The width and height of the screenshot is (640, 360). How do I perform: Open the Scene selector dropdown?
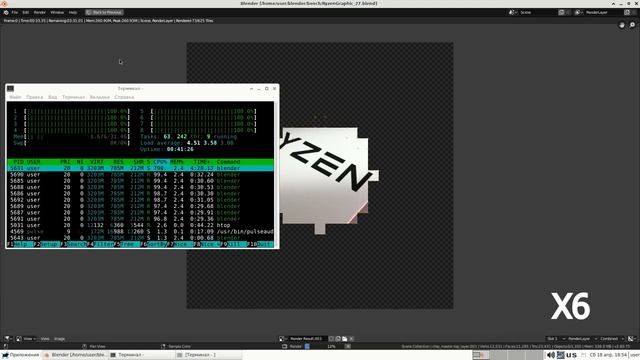(x=513, y=12)
